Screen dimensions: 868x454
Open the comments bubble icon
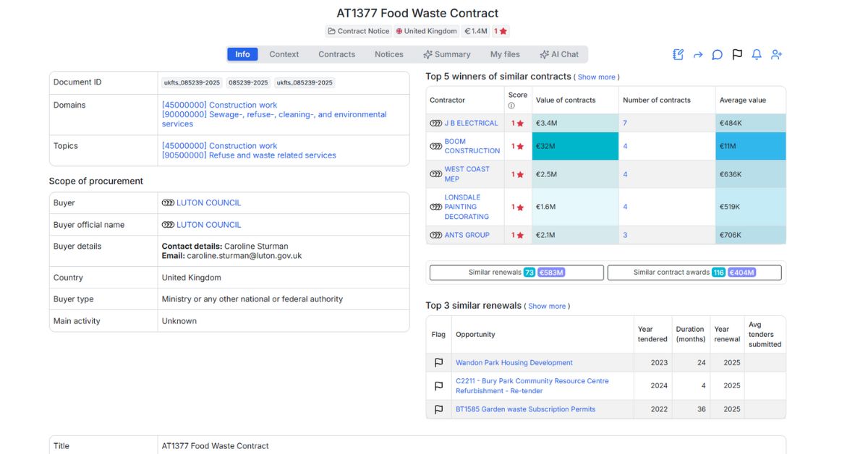tap(717, 54)
